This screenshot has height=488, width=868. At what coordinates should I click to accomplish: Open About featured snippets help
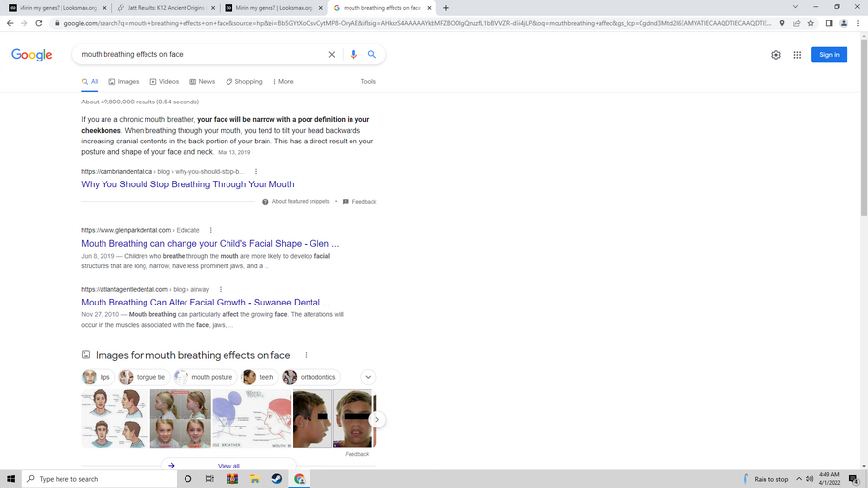(296, 202)
